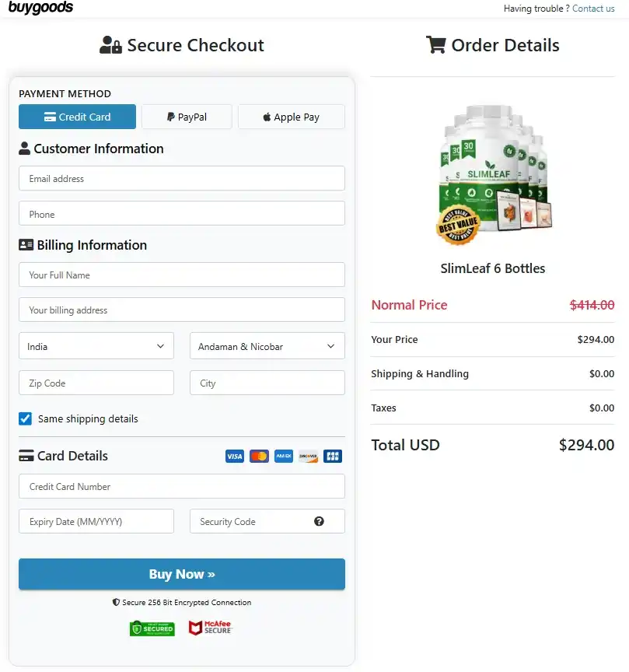
Task: Switch payment method to PayPal
Action: (187, 117)
